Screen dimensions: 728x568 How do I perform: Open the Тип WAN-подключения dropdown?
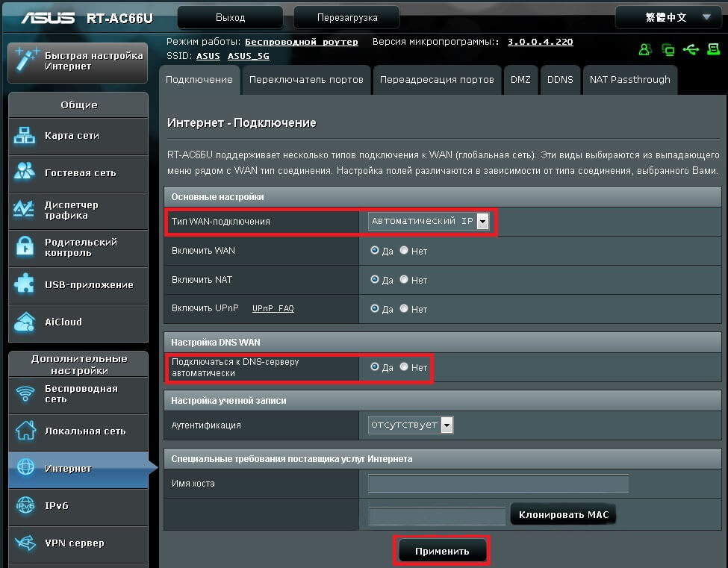[x=428, y=222]
